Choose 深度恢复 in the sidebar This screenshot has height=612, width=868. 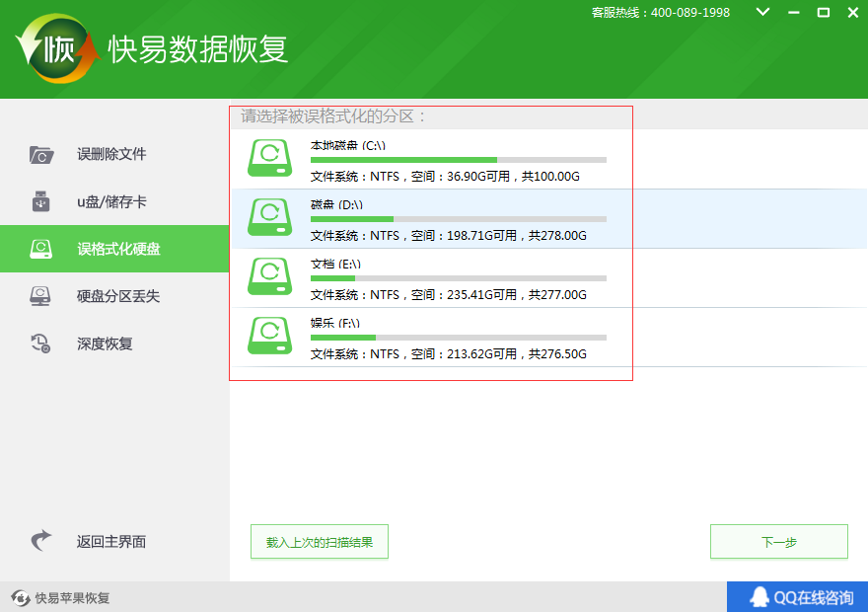114,344
